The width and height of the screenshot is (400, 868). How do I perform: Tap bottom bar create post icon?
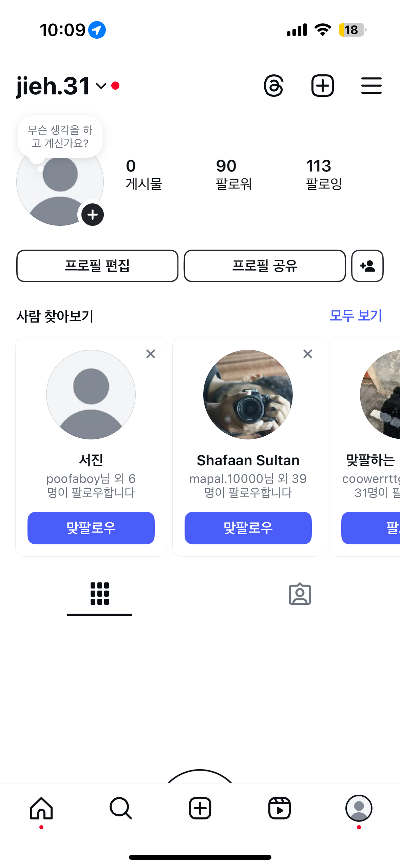pos(200,808)
